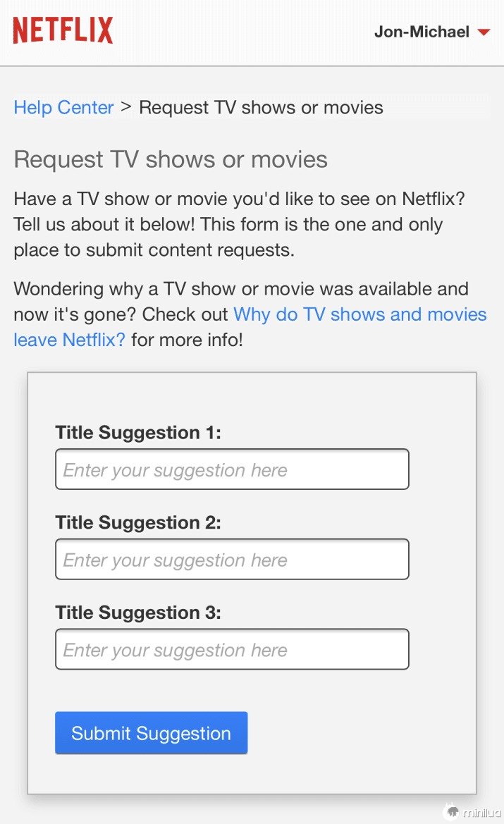Click the breadcrumb separator arrow
Screen dimensions: 504x824
point(126,107)
